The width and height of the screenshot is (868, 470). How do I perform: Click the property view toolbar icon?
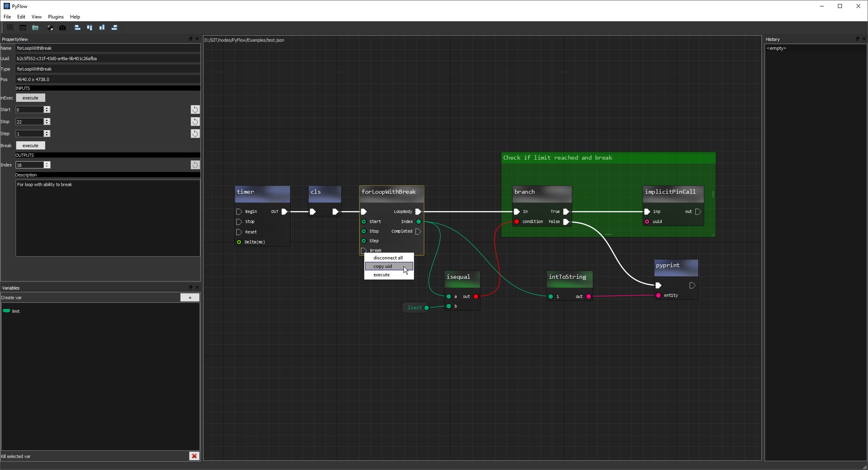10,28
